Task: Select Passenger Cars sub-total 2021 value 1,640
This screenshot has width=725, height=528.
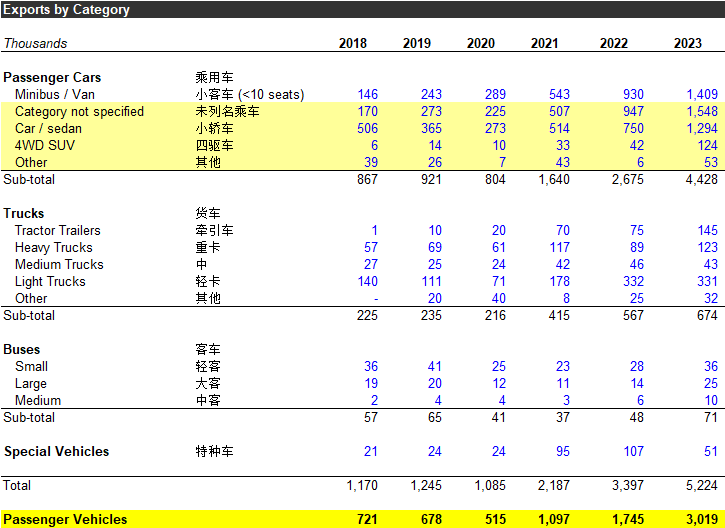Action: (554, 179)
